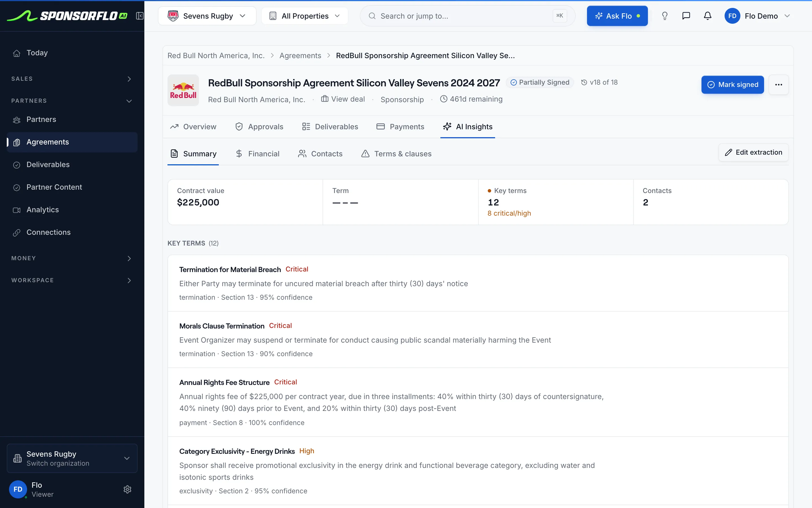Click the 461d remaining clock indicator
This screenshot has height=508, width=812.
tap(471, 99)
